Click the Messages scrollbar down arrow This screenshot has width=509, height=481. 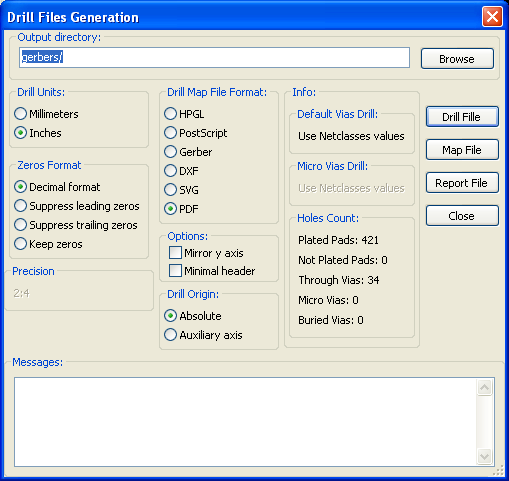click(484, 456)
